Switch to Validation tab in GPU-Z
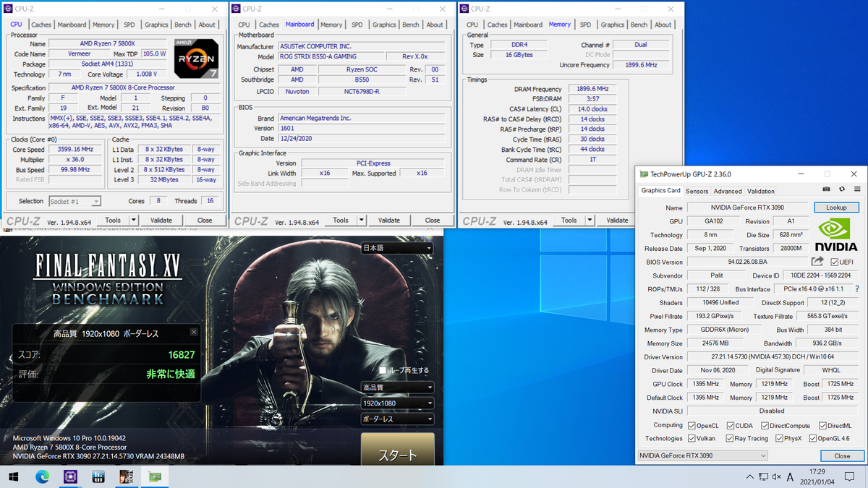Screen dimensions: 868x488 pyautogui.click(x=760, y=191)
